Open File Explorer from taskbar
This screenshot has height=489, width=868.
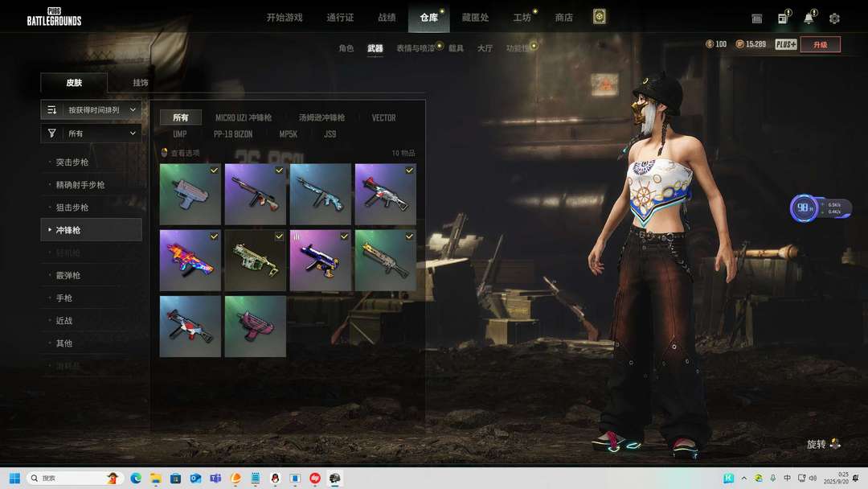[x=156, y=478]
